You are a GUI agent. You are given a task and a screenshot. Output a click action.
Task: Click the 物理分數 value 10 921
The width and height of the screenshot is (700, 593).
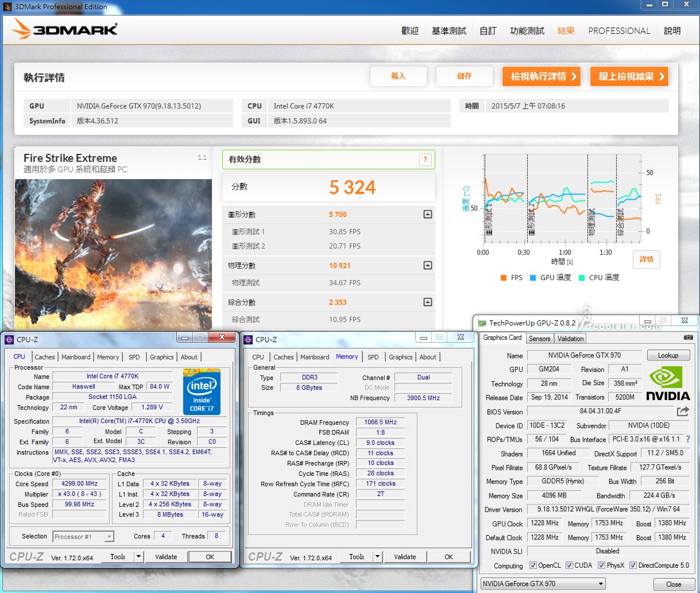coord(339,266)
